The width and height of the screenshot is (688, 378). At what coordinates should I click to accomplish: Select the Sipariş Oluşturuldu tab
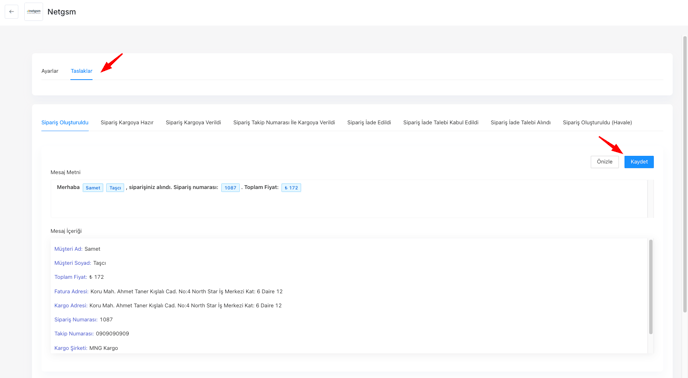65,122
